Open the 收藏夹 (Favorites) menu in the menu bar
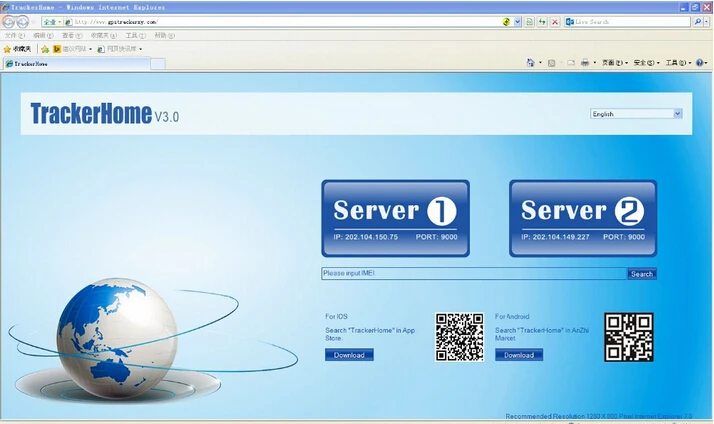Screen dimensions: 714x424 coord(103,35)
